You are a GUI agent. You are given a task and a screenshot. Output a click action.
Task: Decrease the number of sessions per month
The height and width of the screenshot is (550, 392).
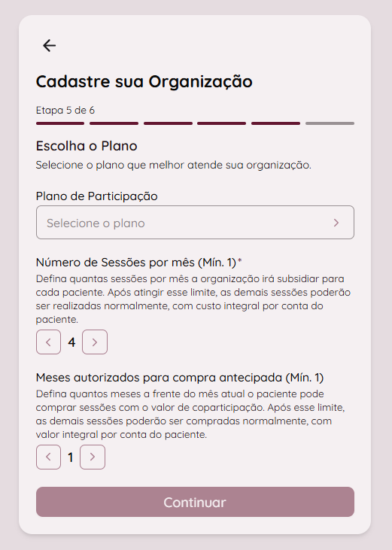click(x=48, y=342)
